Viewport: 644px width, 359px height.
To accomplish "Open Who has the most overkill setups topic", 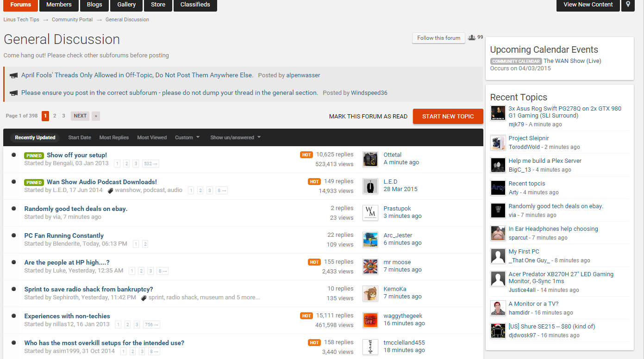I will click(104, 343).
